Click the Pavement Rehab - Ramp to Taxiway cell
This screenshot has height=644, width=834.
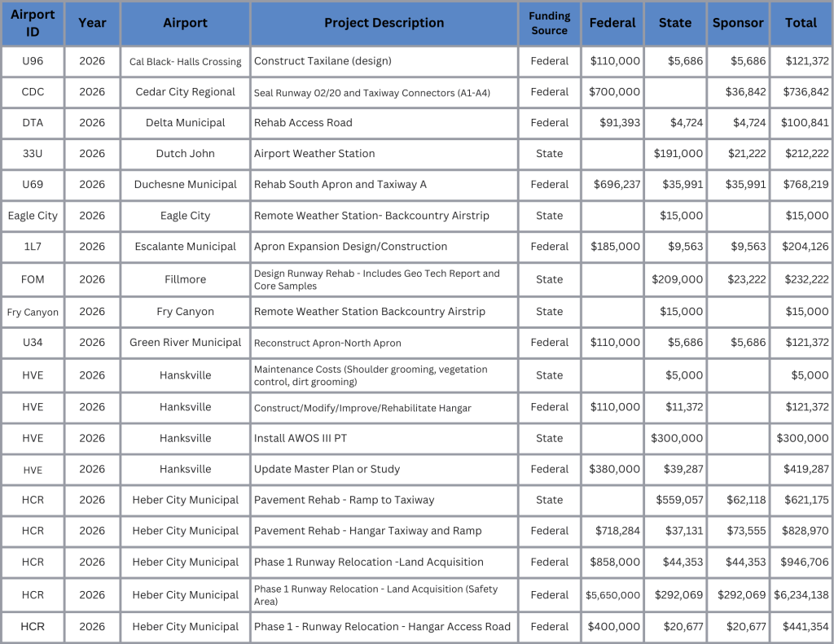click(x=344, y=500)
